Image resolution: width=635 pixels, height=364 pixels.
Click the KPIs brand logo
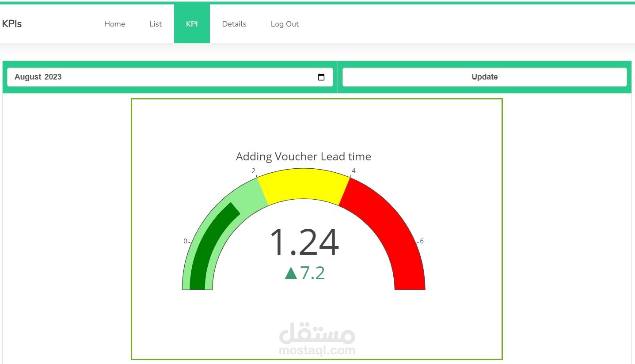click(x=12, y=23)
